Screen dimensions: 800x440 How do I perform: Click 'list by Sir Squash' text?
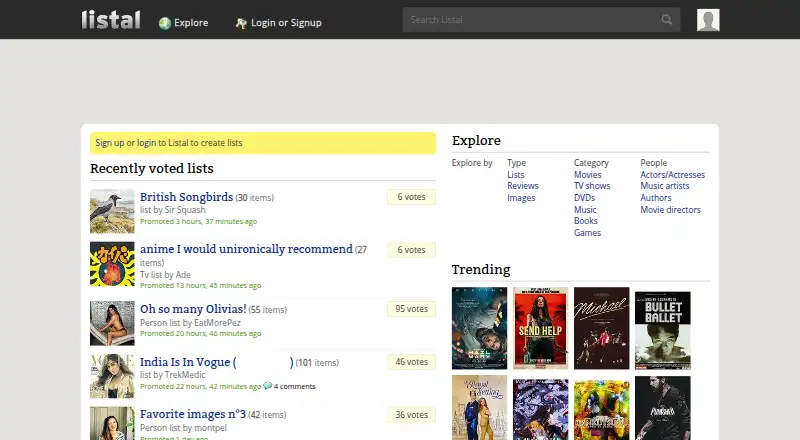pyautogui.click(x=172, y=210)
